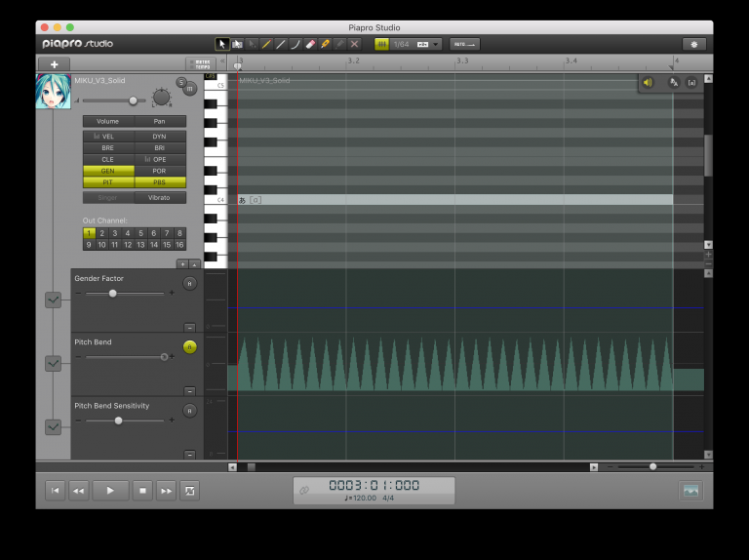Adjust the Gender Factor slider
Viewport: 749px width, 560px height.
(113, 293)
